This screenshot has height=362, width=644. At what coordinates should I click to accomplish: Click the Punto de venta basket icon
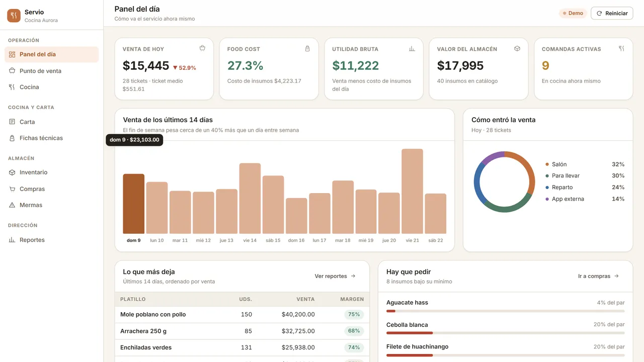(x=12, y=71)
